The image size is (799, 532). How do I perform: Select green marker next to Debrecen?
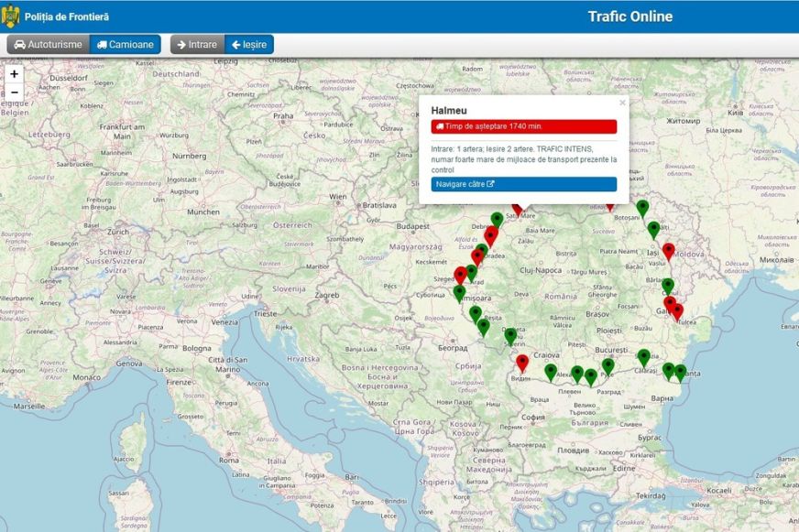pyautogui.click(x=497, y=221)
